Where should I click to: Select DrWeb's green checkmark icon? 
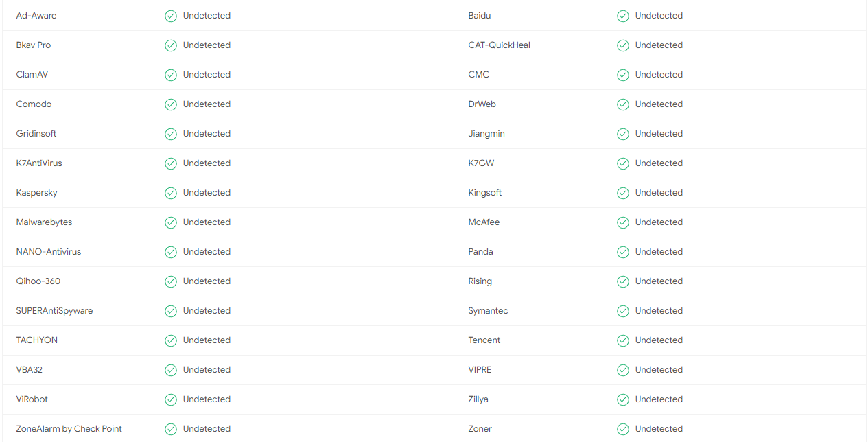coord(623,104)
